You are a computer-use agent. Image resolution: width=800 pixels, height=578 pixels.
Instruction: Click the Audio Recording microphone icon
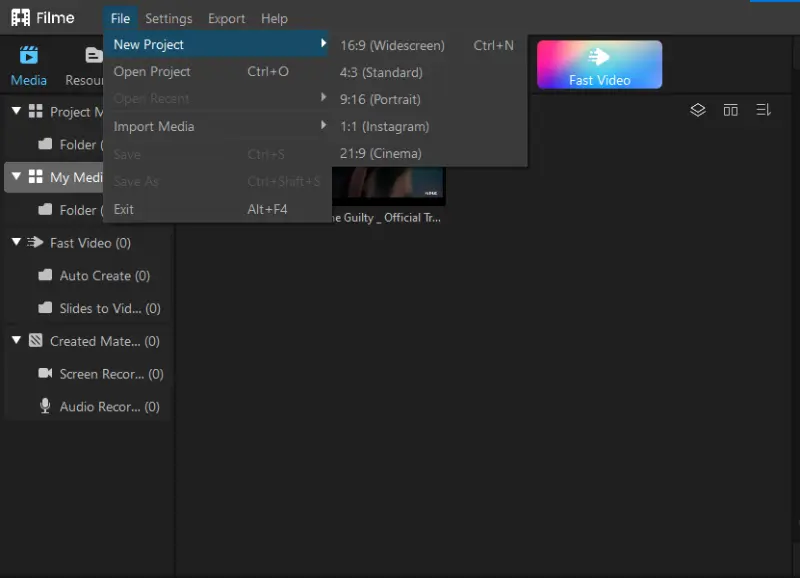coord(45,406)
